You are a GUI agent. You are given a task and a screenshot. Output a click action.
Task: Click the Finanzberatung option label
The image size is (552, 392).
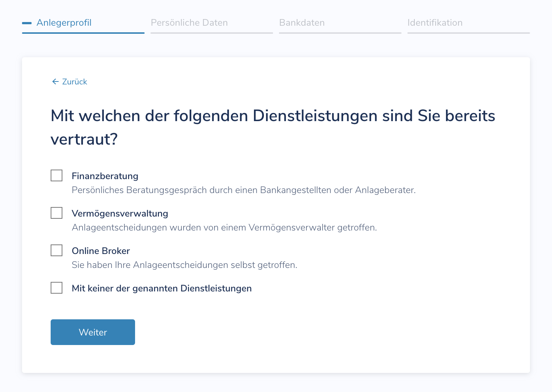(105, 176)
